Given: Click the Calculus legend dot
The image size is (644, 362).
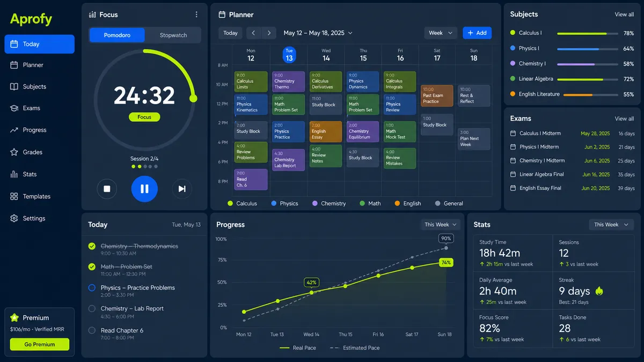Looking at the screenshot, I should [x=230, y=203].
